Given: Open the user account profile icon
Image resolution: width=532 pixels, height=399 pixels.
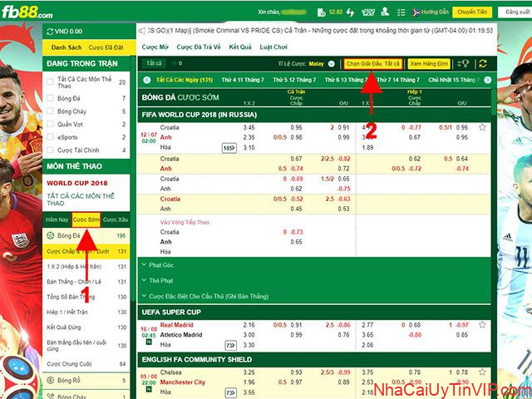Looking at the screenshot, I should click(x=385, y=12).
